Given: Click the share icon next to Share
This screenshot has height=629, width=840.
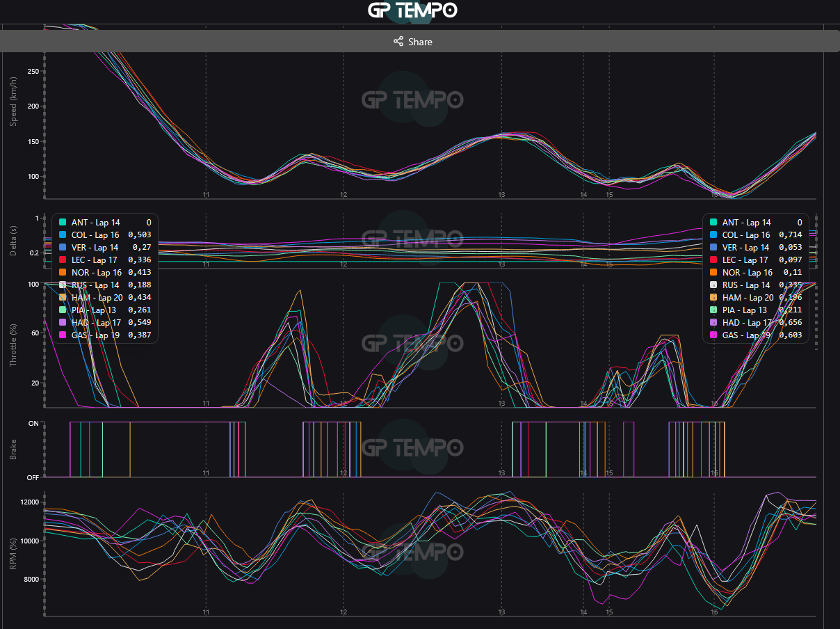Looking at the screenshot, I should [398, 42].
